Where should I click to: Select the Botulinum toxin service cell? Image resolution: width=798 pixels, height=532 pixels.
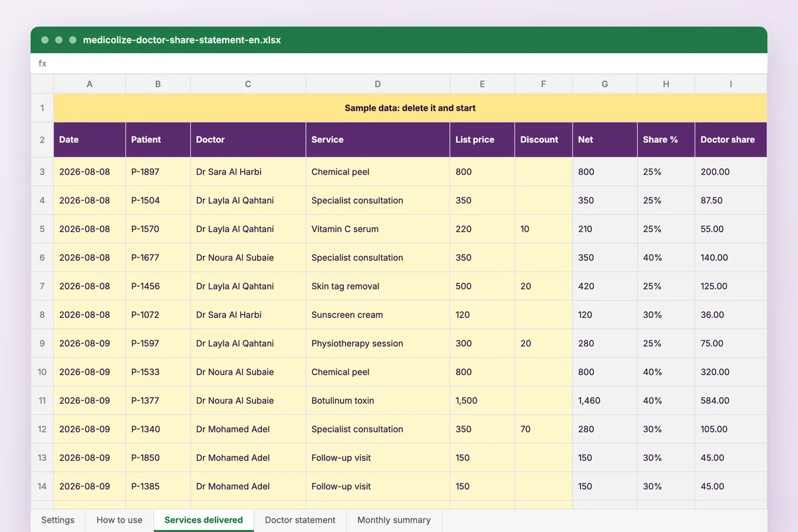point(378,400)
